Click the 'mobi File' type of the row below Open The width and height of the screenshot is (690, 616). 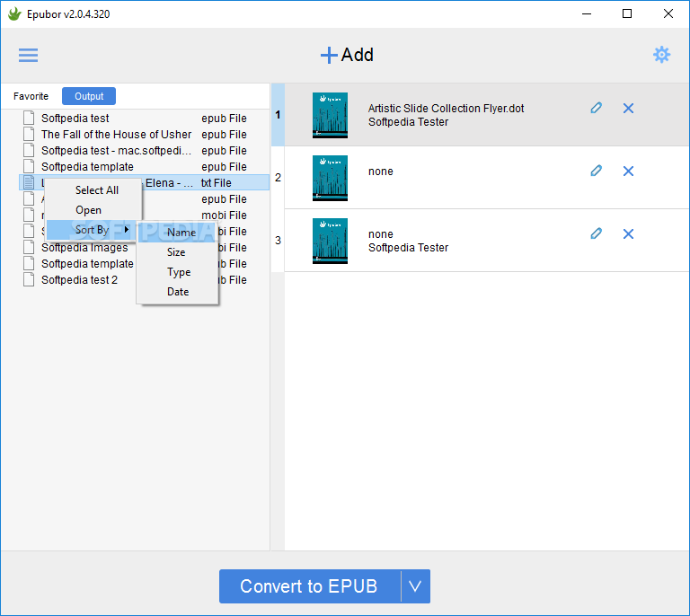click(x=224, y=216)
